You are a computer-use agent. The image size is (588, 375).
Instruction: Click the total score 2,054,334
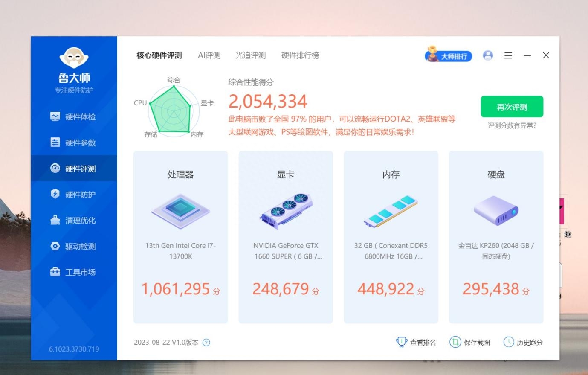coord(268,102)
